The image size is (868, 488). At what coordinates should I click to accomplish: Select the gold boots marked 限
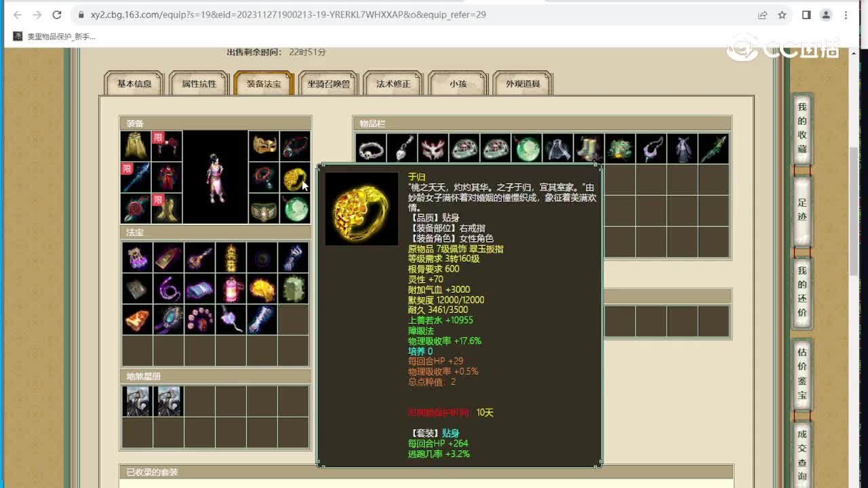(167, 209)
